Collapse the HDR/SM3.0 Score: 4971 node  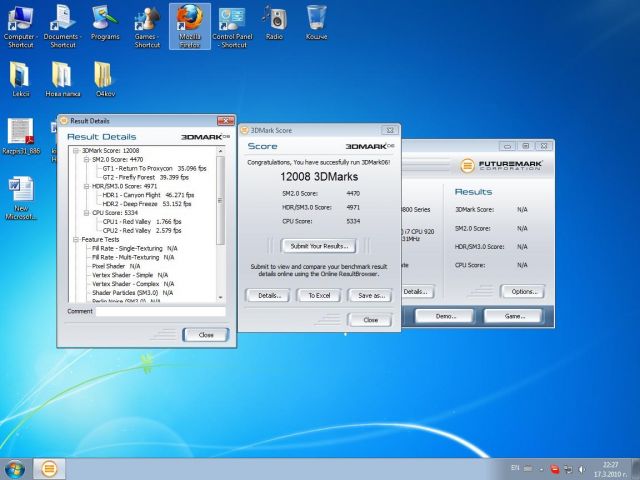point(87,186)
